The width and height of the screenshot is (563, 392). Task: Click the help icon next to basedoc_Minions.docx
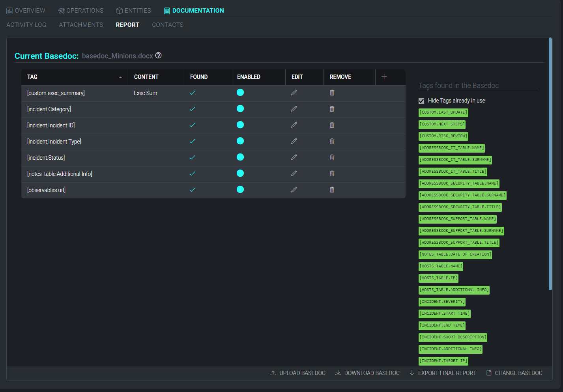[158, 56]
